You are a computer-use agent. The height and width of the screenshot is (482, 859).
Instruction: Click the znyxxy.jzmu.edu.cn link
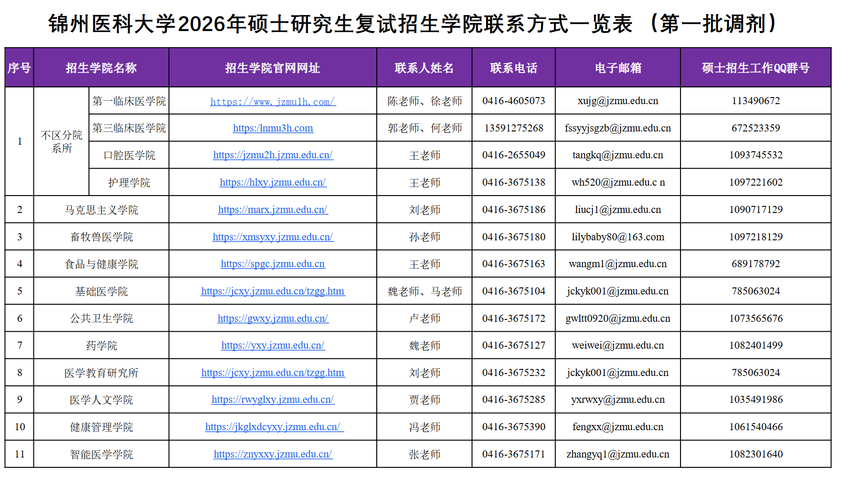[x=272, y=453]
